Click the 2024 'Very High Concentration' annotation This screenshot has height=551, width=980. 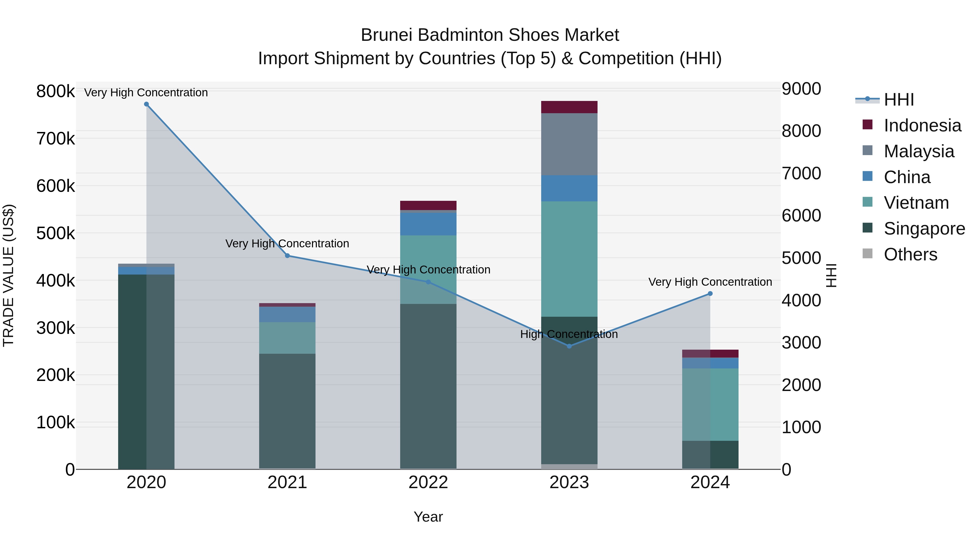[710, 282]
